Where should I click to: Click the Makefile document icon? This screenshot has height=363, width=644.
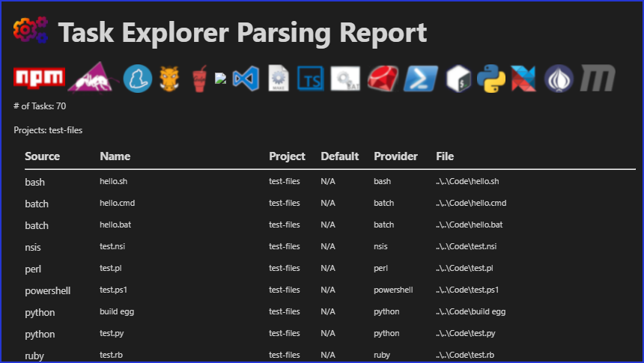(x=278, y=78)
